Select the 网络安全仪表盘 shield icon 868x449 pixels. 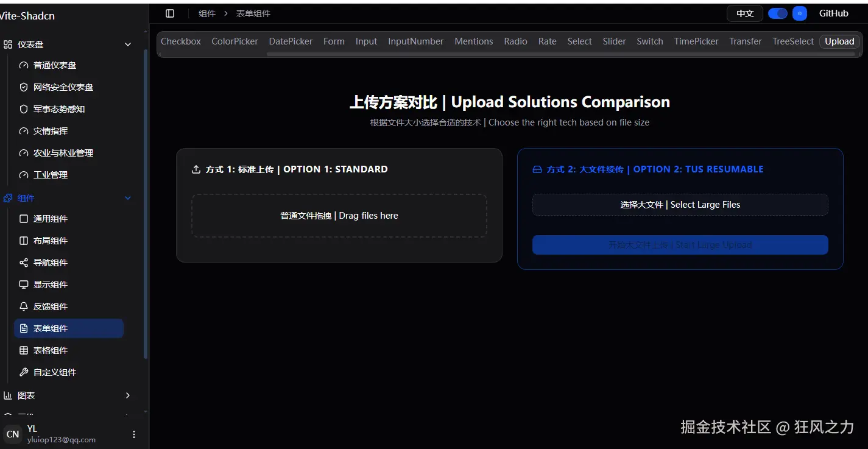coord(23,87)
